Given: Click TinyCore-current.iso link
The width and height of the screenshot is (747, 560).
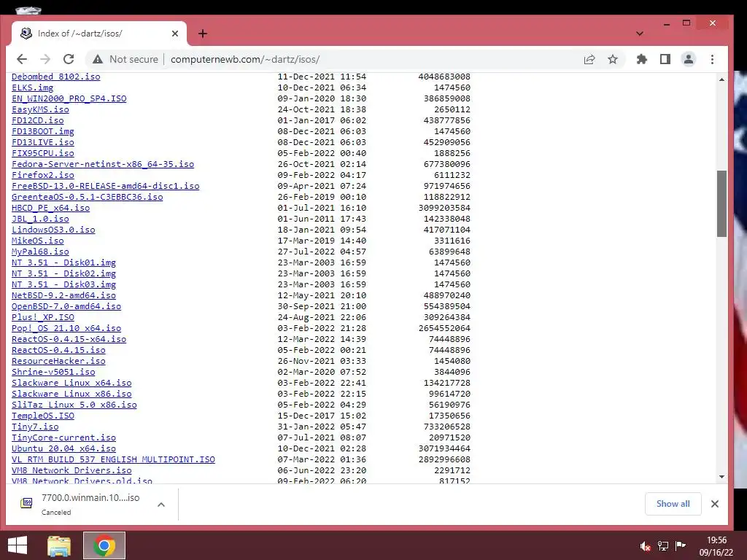Looking at the screenshot, I should tap(64, 438).
